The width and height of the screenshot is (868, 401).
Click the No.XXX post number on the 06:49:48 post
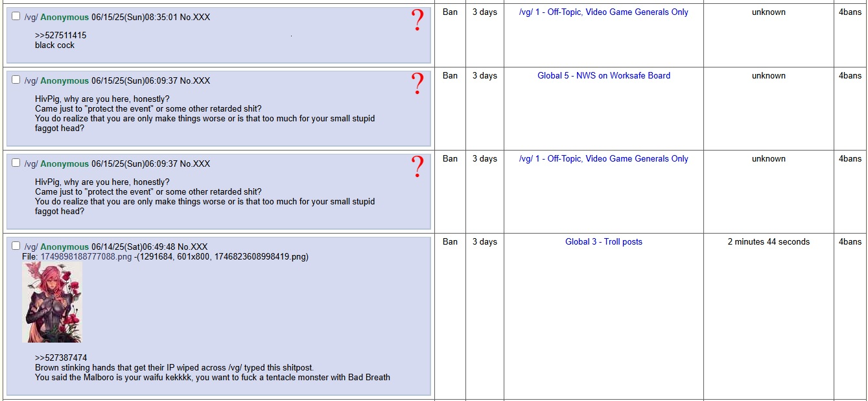pos(193,247)
